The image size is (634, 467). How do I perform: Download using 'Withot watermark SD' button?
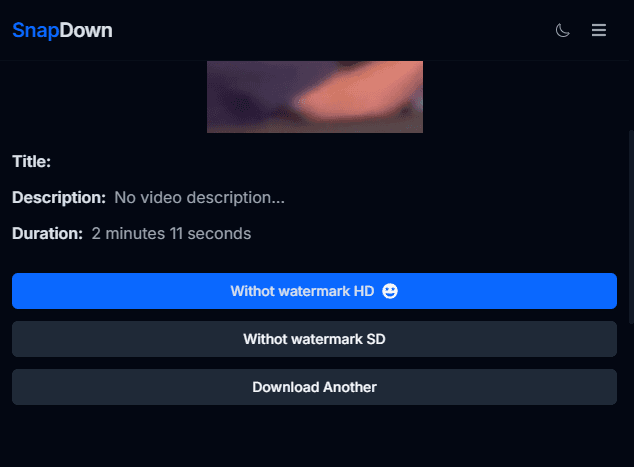click(x=314, y=339)
